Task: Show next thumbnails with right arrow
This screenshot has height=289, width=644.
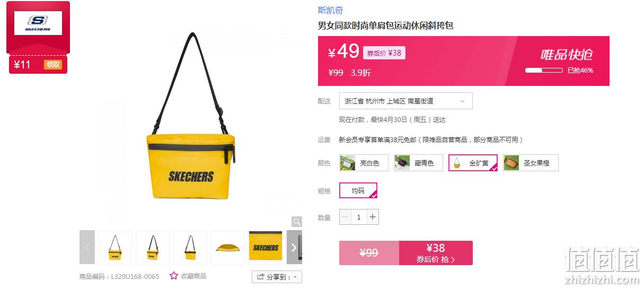Action: coord(294,247)
